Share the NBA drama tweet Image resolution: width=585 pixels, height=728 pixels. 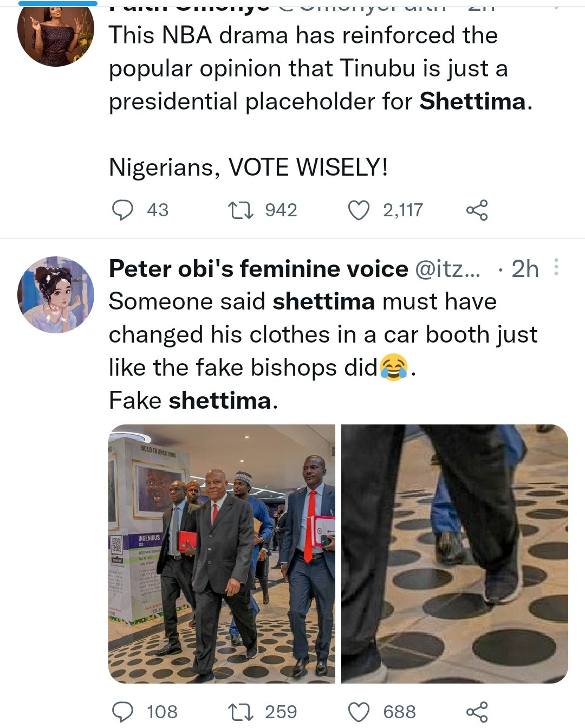(x=477, y=210)
